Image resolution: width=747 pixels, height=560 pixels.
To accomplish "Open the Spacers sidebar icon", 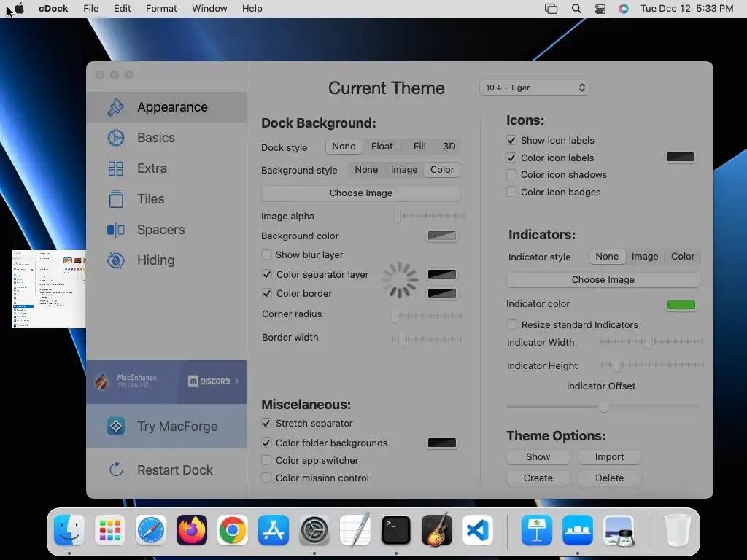I will click(x=116, y=230).
